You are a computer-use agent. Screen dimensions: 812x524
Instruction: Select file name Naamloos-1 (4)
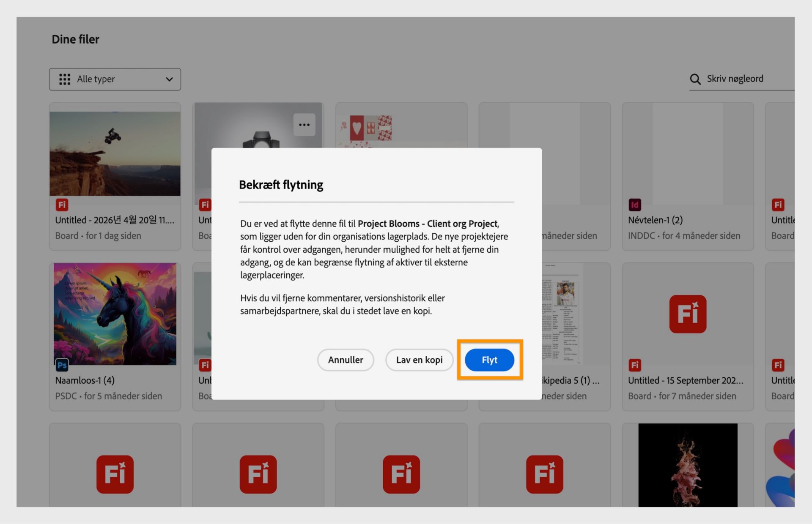pyautogui.click(x=85, y=380)
